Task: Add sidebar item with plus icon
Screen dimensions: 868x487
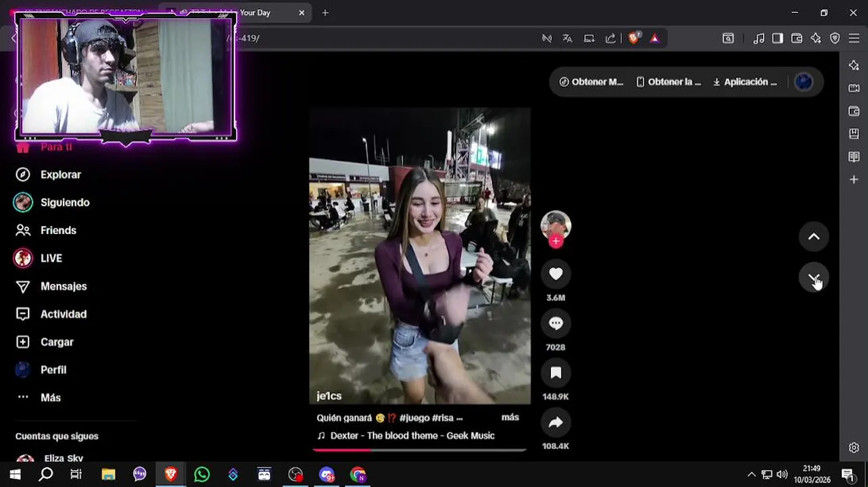Action: point(854,179)
